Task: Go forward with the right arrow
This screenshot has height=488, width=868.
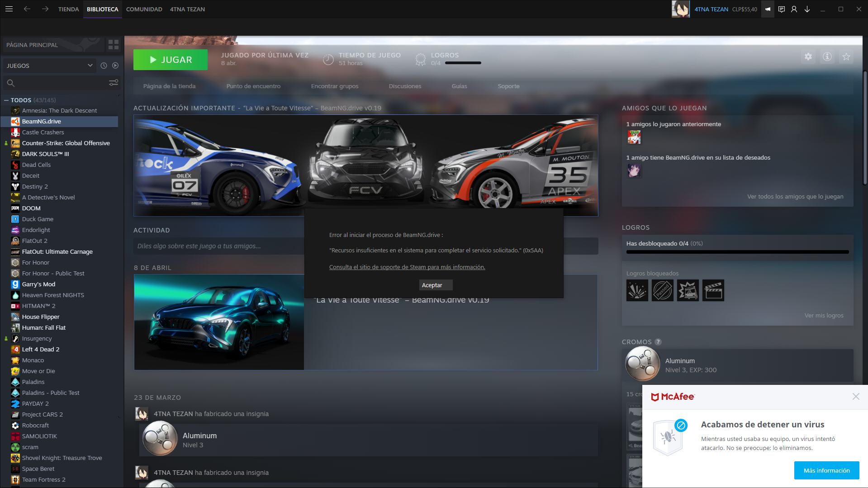Action: coord(45,9)
